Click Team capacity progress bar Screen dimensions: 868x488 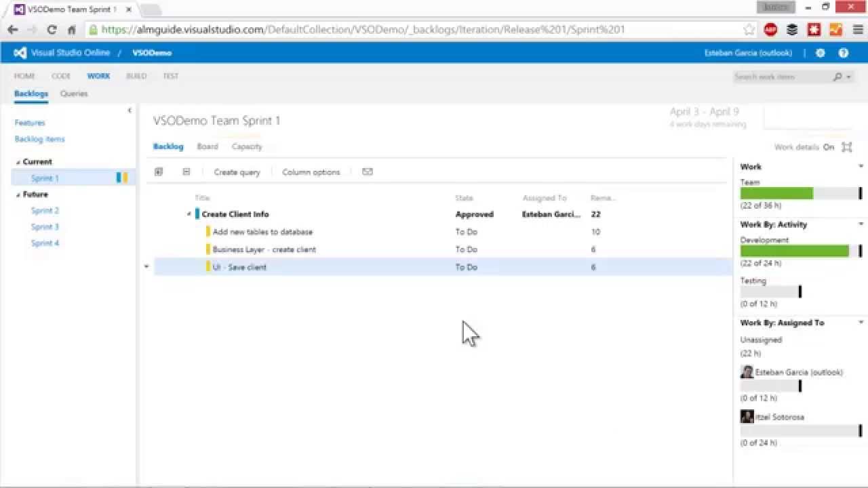[x=801, y=193]
